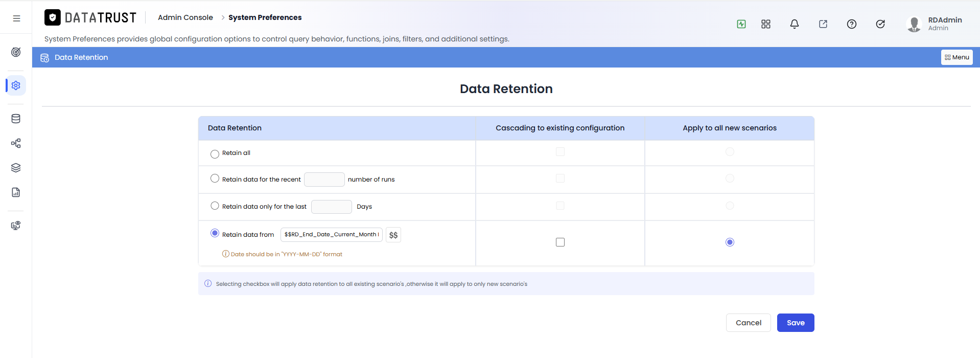Select apply to new scenarios for Retain all
This screenshot has height=358, width=980.
coord(730,151)
